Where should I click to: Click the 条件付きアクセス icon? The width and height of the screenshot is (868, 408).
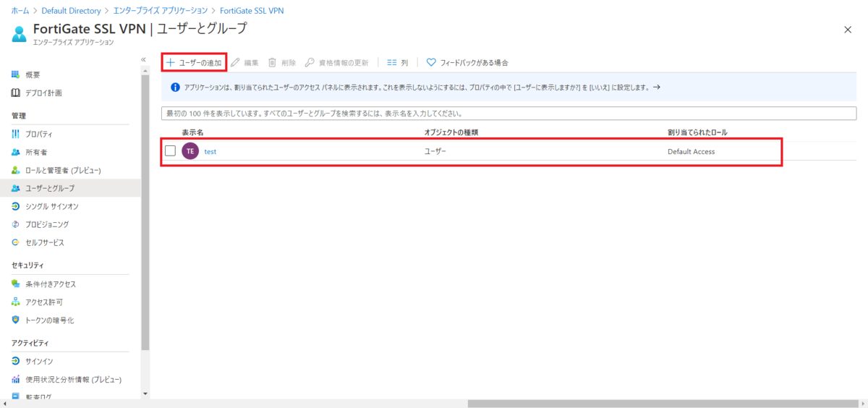coord(16,284)
